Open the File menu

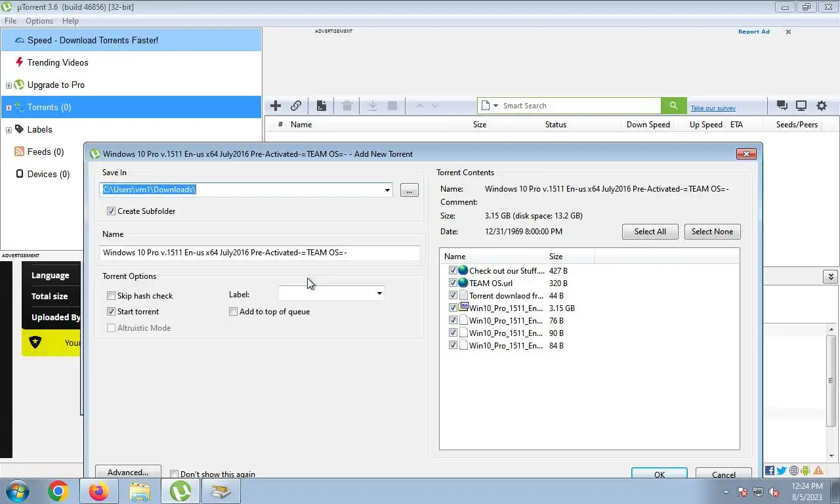click(10, 21)
